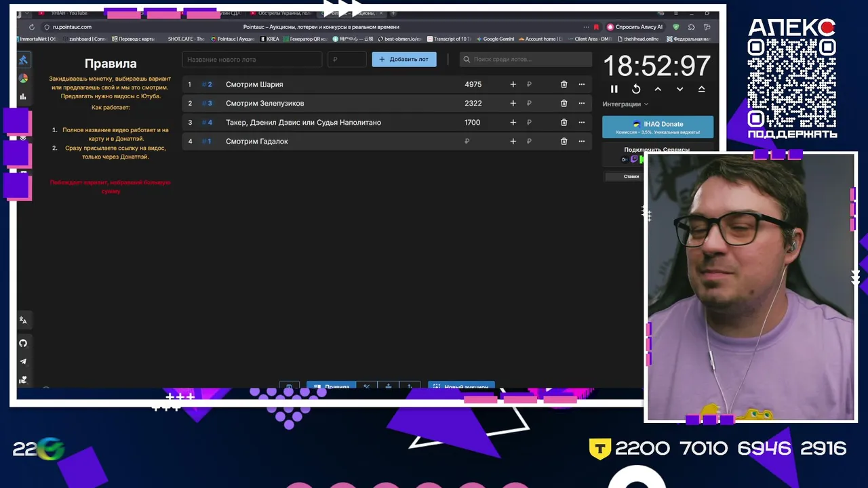Select lot name Смотрим Гадалок
868x488 pixels.
click(257, 142)
